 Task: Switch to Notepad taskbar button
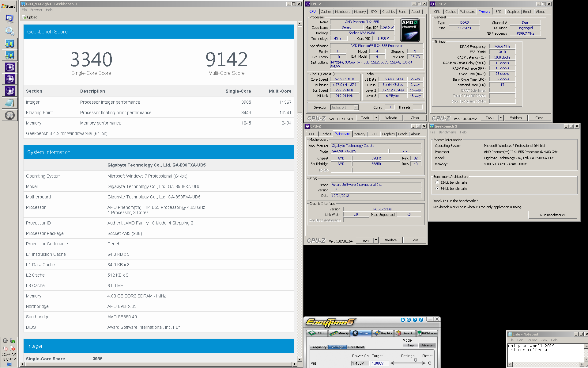pos(9,103)
